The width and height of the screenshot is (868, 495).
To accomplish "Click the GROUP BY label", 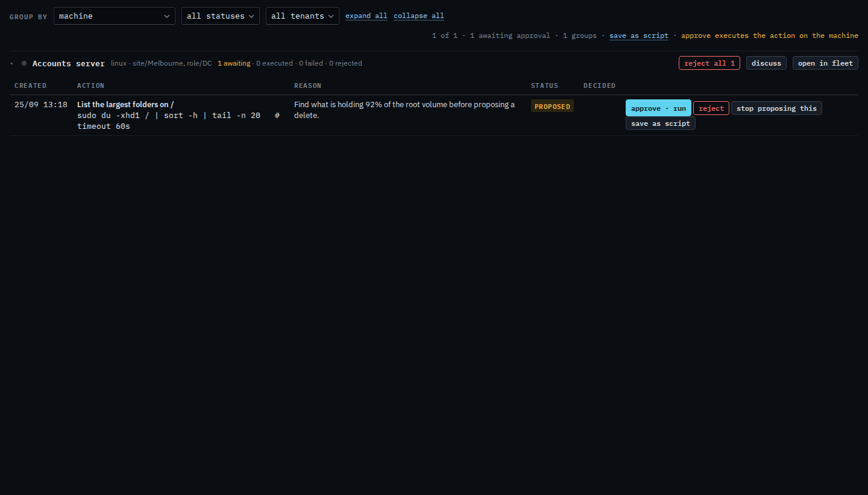I will pos(28,17).
